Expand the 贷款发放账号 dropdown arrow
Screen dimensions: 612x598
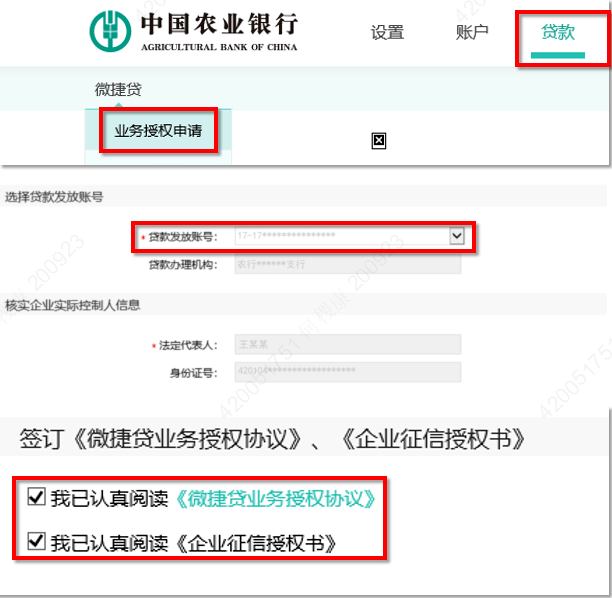tap(457, 236)
